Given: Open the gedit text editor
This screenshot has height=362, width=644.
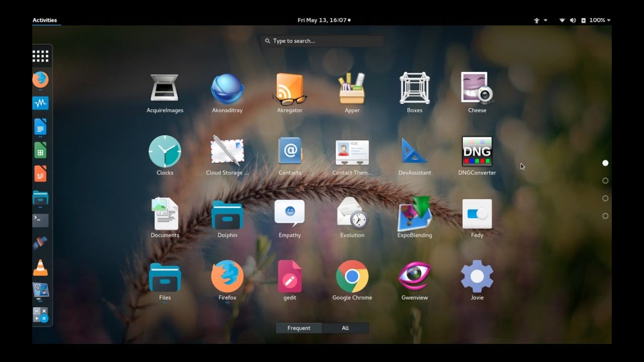Looking at the screenshot, I should 290,276.
